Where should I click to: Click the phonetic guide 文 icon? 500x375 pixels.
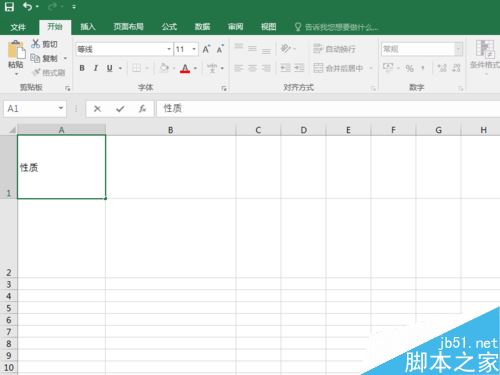pyautogui.click(x=212, y=68)
